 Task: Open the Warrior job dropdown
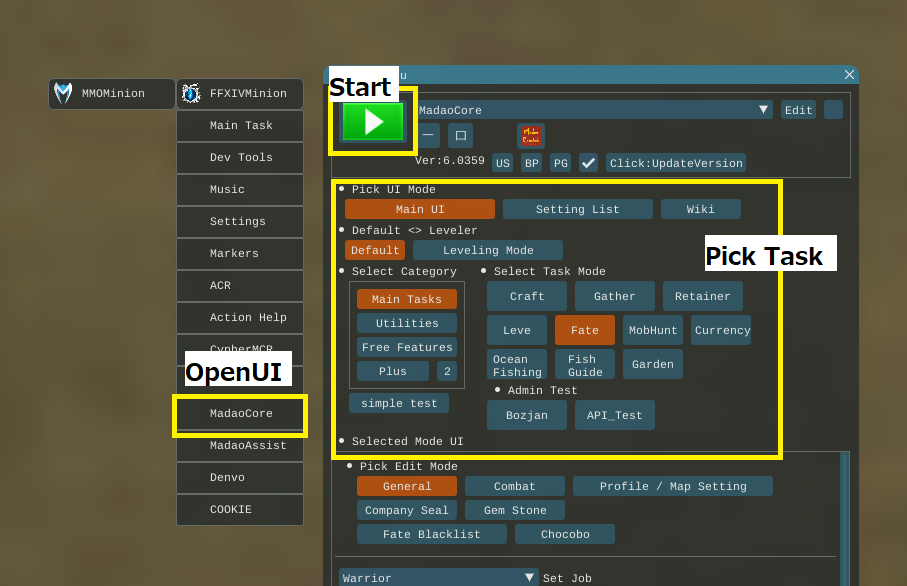click(x=531, y=578)
